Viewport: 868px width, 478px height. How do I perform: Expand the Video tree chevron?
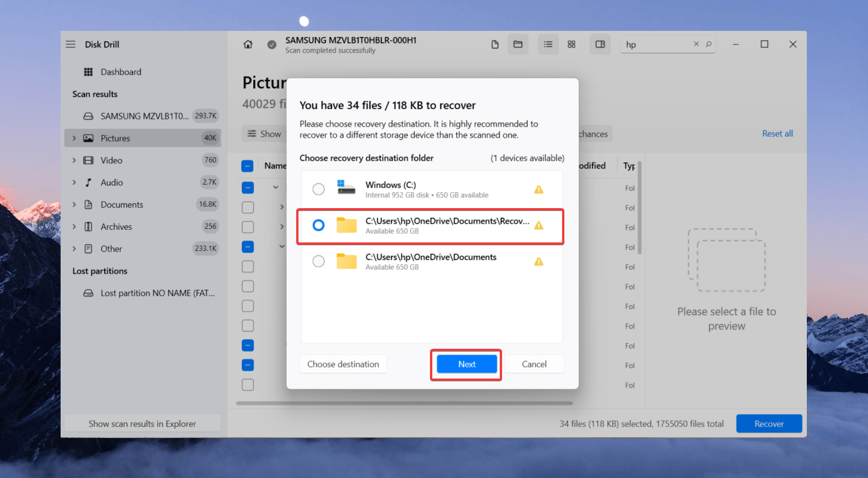(74, 161)
